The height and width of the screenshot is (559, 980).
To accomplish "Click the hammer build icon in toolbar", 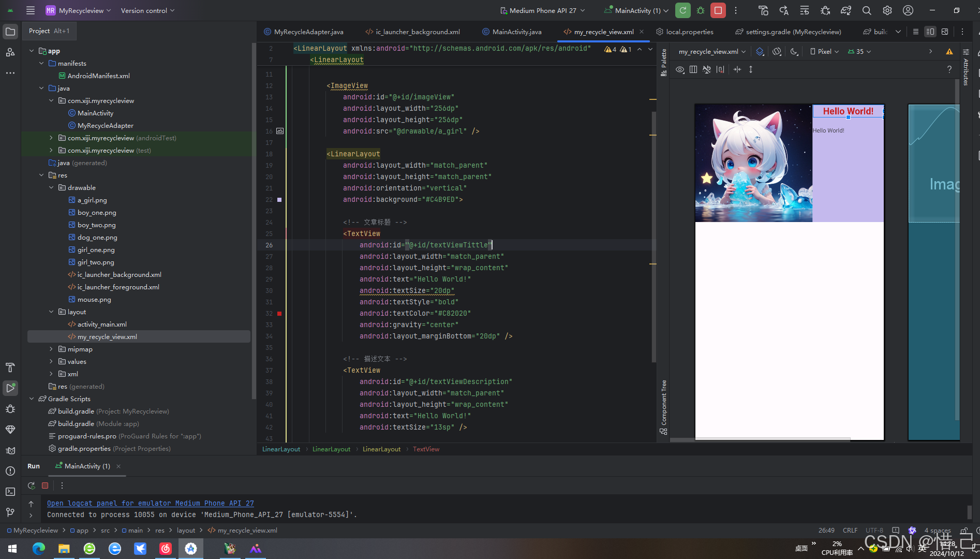I will click(x=763, y=10).
